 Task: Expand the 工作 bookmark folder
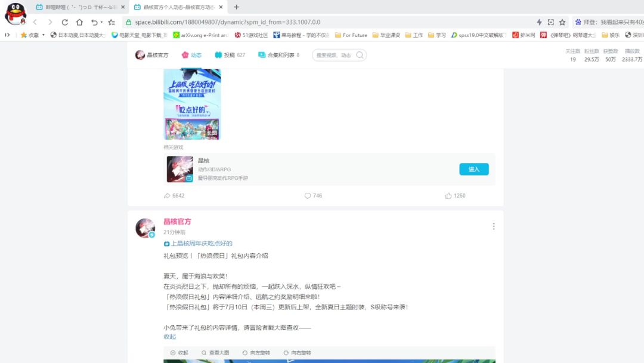414,35
